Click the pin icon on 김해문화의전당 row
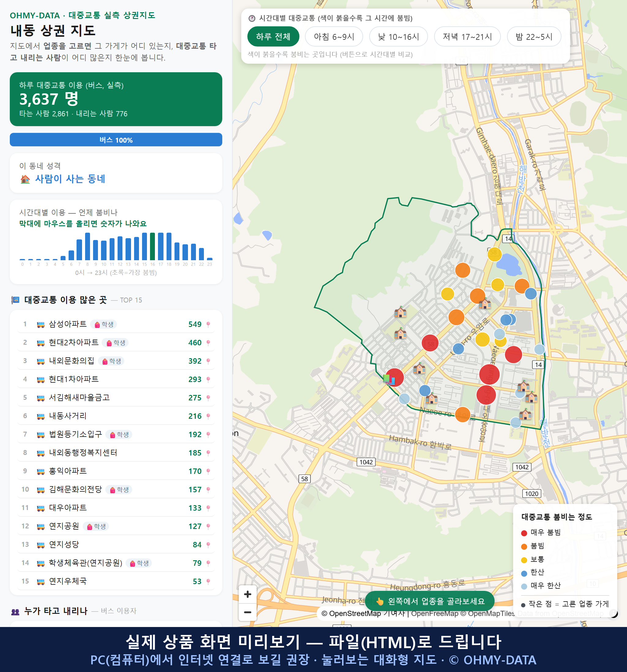This screenshot has width=627, height=672. point(208,490)
